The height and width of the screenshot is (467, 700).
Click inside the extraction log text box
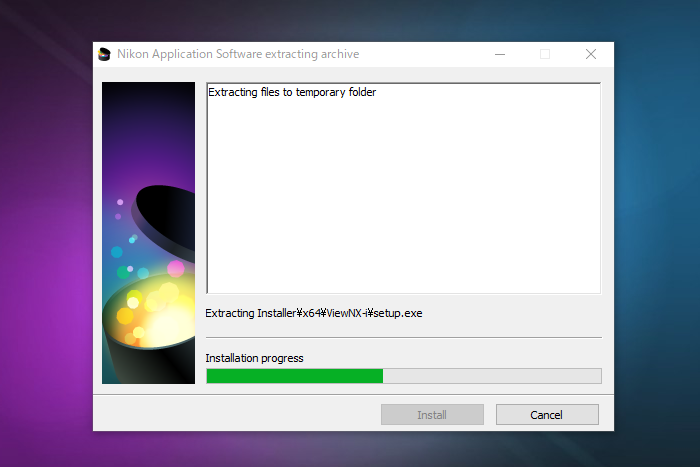[404, 188]
